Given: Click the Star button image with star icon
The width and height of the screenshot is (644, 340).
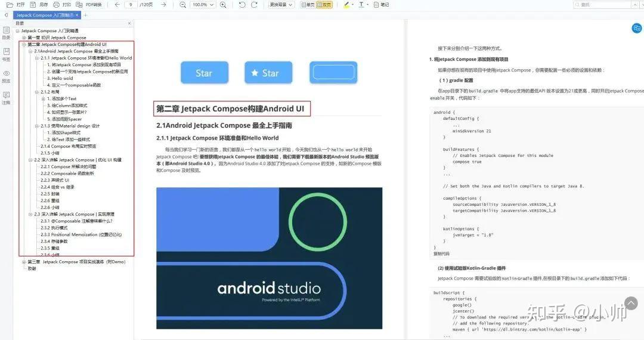Looking at the screenshot, I should point(268,73).
